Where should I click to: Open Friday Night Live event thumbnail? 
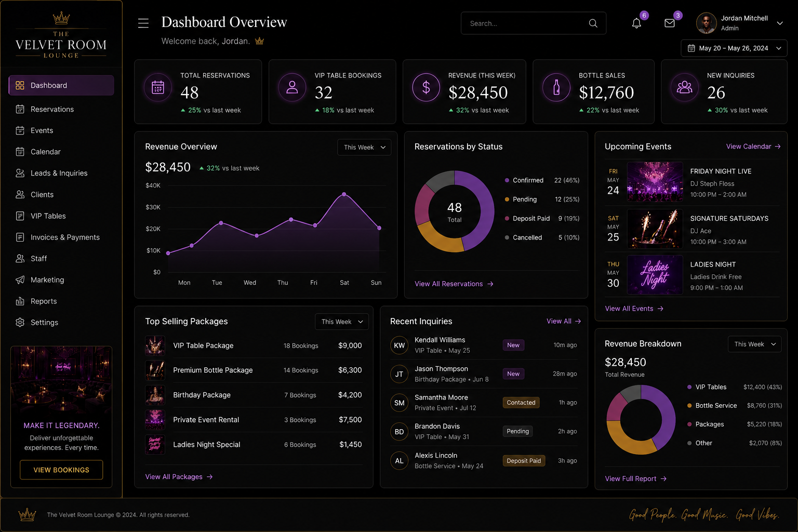[655, 182]
